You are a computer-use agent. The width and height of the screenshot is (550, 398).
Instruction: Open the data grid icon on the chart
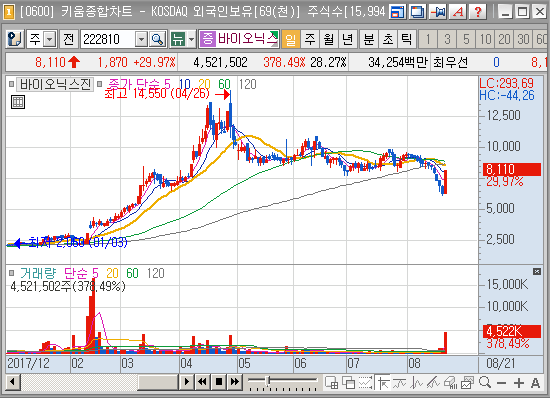click(18, 102)
